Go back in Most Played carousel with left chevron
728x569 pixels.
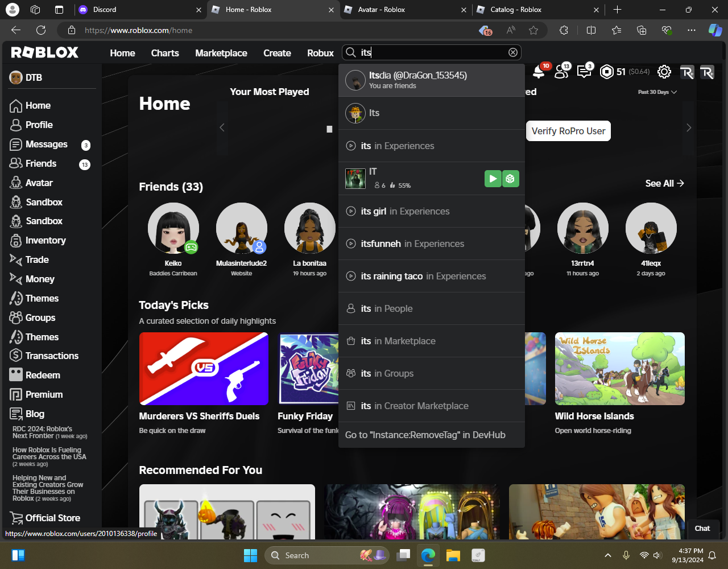pos(222,127)
